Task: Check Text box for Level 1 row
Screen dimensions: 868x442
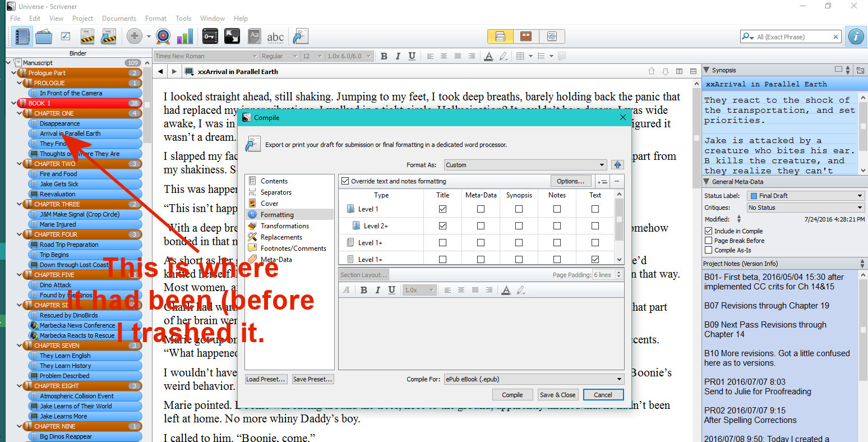Action: (595, 209)
